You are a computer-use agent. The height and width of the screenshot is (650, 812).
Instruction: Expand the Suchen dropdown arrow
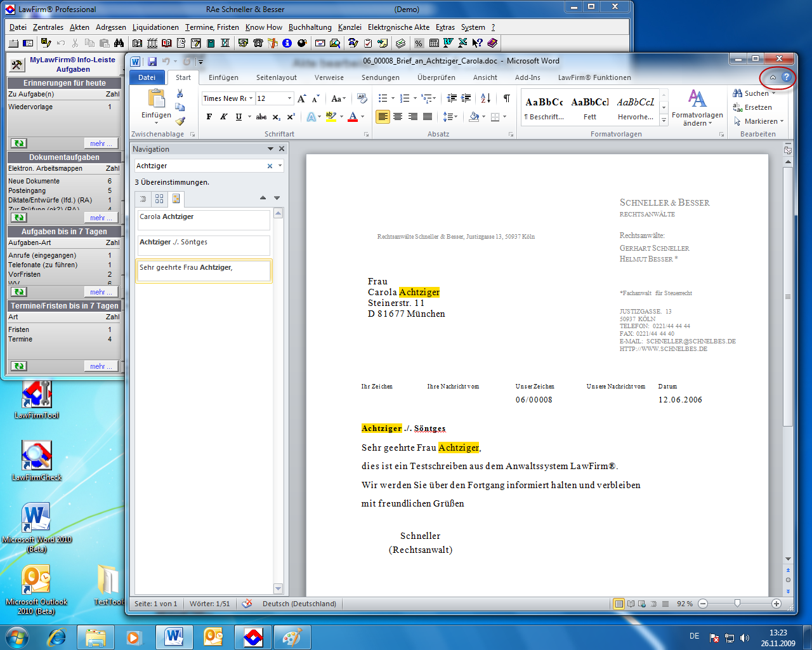[774, 94]
